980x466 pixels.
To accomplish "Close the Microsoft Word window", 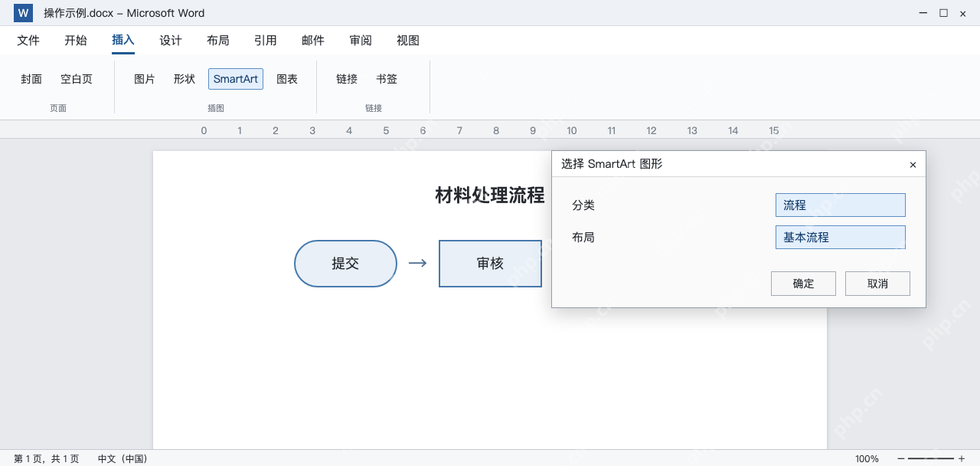I will point(962,13).
